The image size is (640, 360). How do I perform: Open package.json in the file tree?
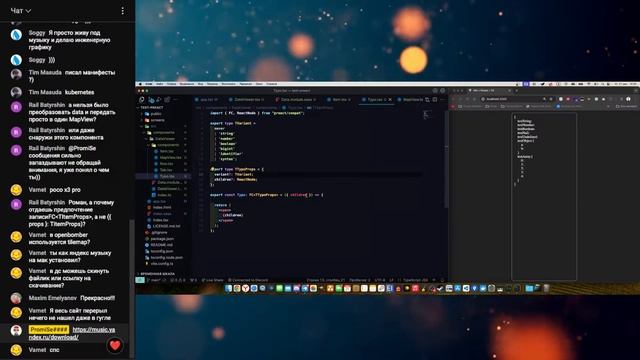[x=162, y=239]
